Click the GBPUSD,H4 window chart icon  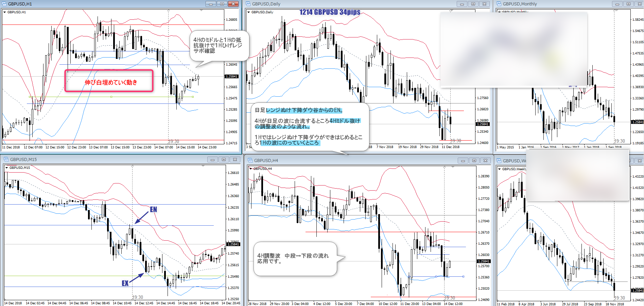[250, 160]
